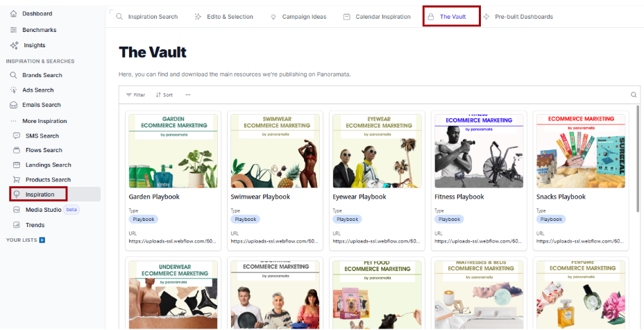Click the Playbook type tag on Snacks card
This screenshot has width=644, height=330.
(551, 220)
